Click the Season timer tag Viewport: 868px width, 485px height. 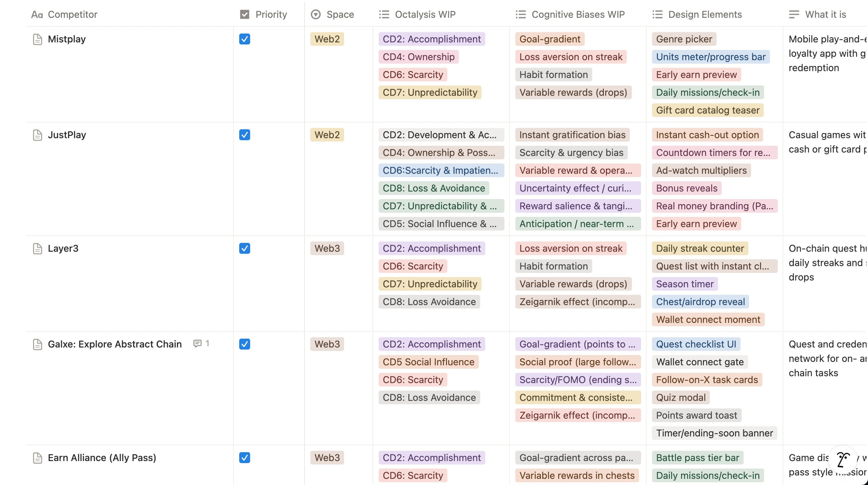[685, 284]
